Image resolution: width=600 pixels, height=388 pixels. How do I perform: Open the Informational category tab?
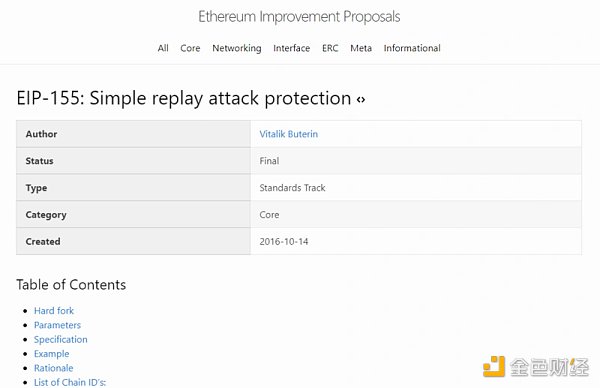click(412, 48)
